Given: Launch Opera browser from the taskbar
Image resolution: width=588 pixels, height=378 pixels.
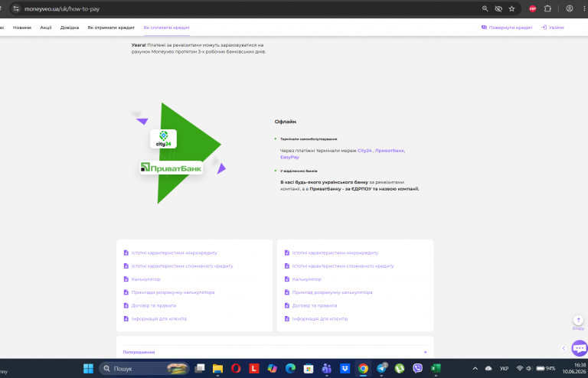Looking at the screenshot, I should click(236, 369).
